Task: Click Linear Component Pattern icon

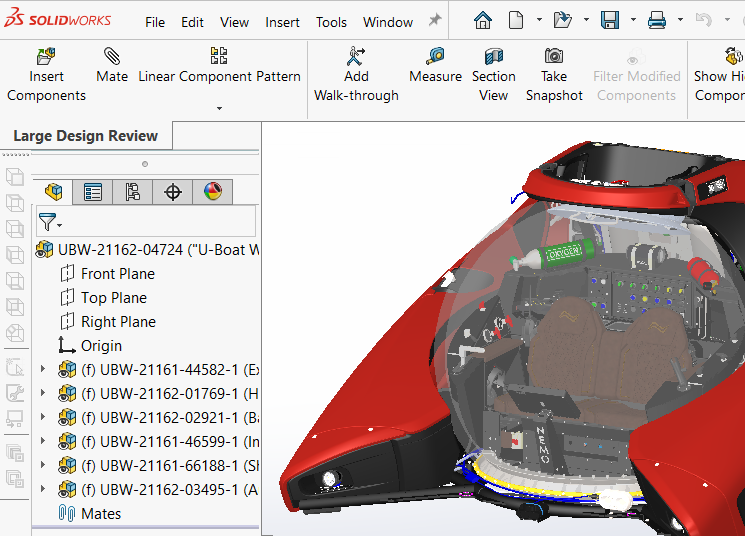Action: pyautogui.click(x=219, y=56)
